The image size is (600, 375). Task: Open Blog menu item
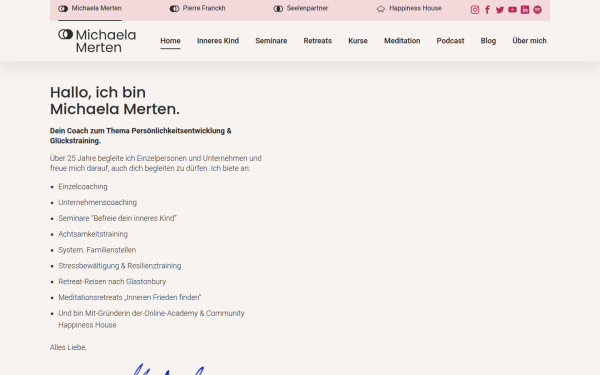(488, 41)
